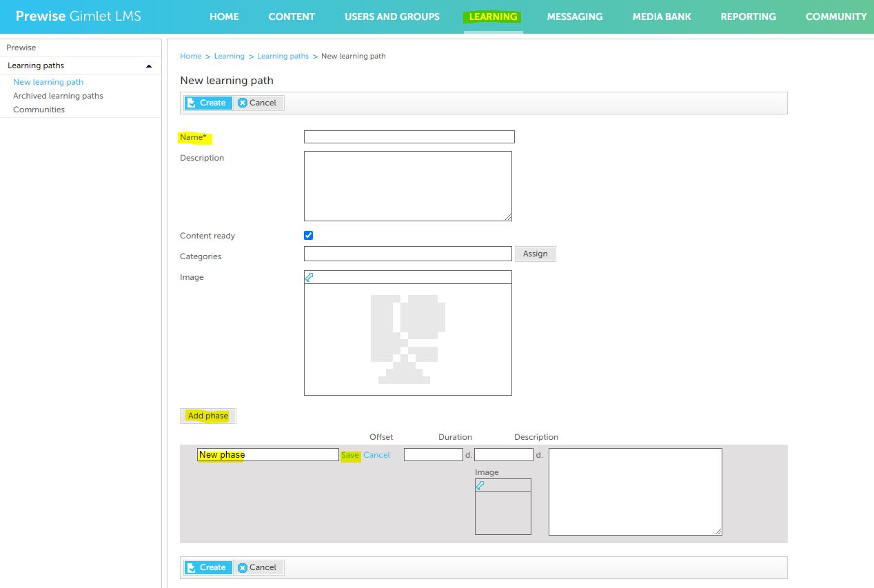
Task: Click the top Cancel button with the X icon
Action: [258, 103]
